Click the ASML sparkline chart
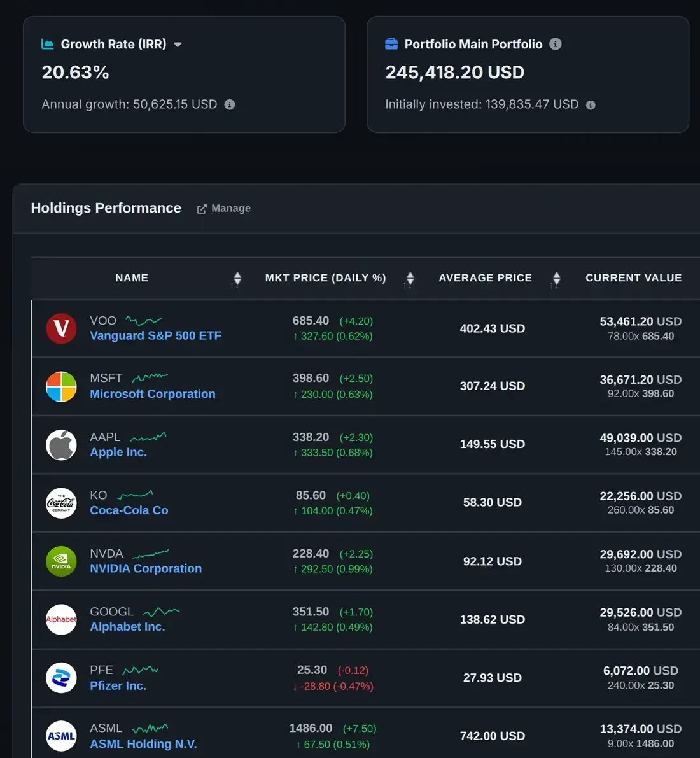Screen dimensions: 700x758 (x=150, y=728)
